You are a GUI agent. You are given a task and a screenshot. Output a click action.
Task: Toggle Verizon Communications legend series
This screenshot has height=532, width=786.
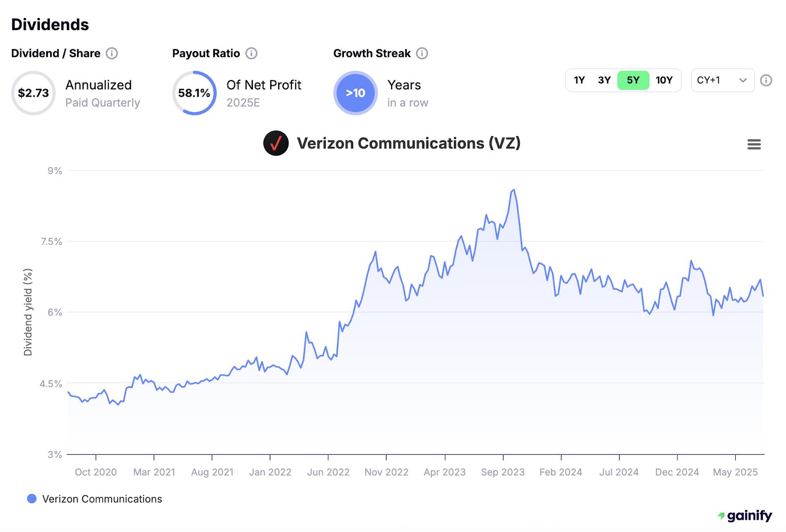pyautogui.click(x=94, y=499)
